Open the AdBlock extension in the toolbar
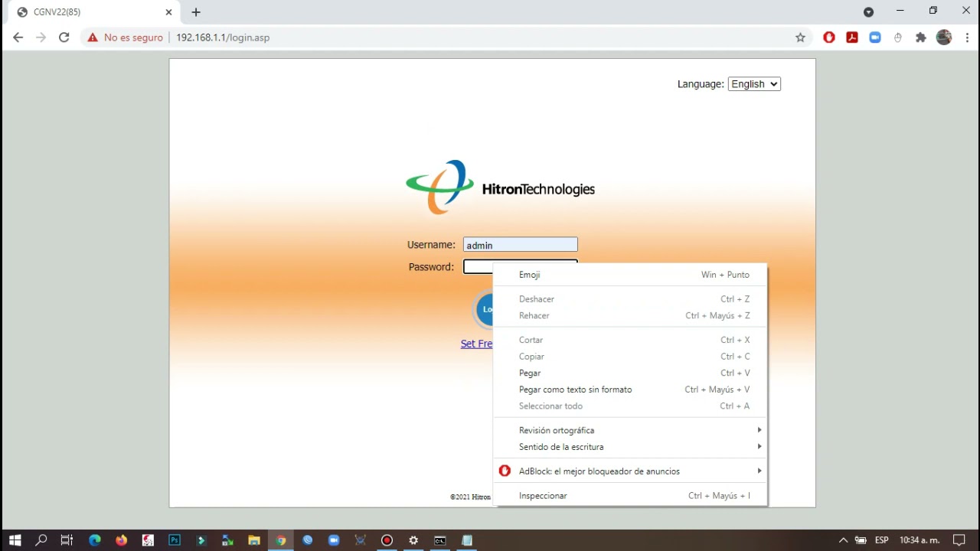Viewport: 980px width, 551px height. 829,37
